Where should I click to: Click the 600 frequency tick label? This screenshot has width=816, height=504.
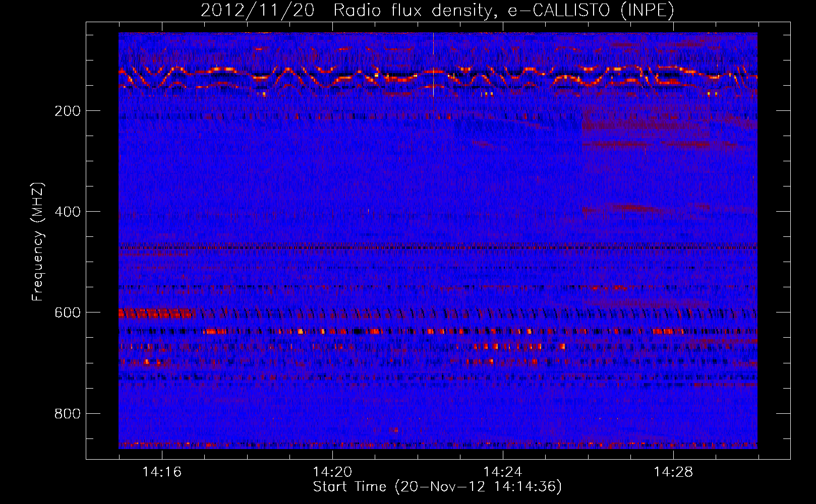[68, 312]
